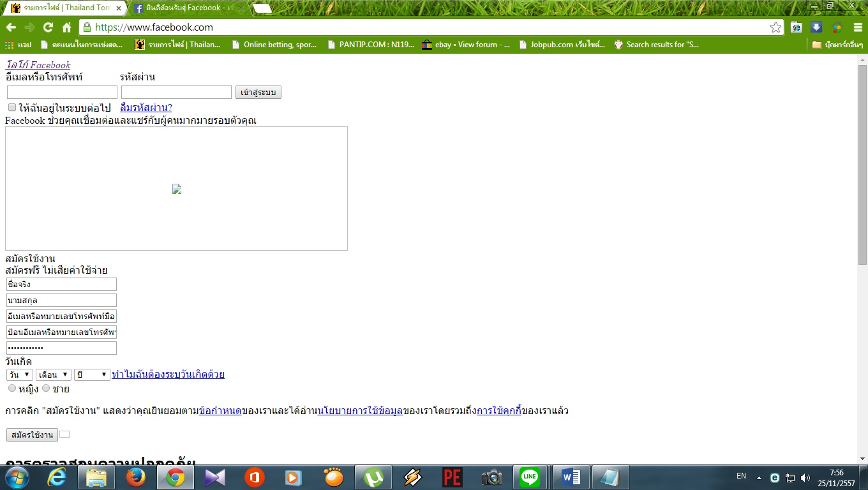Viewport: 868px width, 490px height.
Task: Open Microsoft Office from the taskbar
Action: pyautogui.click(x=255, y=477)
